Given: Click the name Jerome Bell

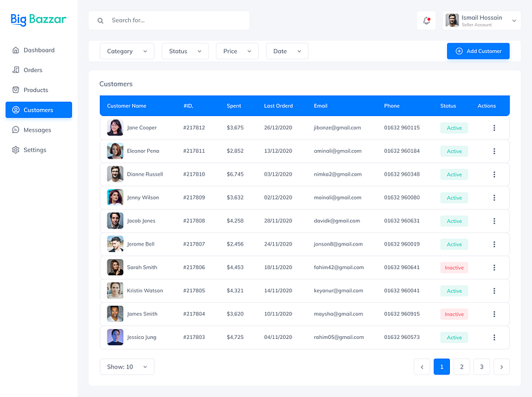Looking at the screenshot, I should (x=141, y=244).
